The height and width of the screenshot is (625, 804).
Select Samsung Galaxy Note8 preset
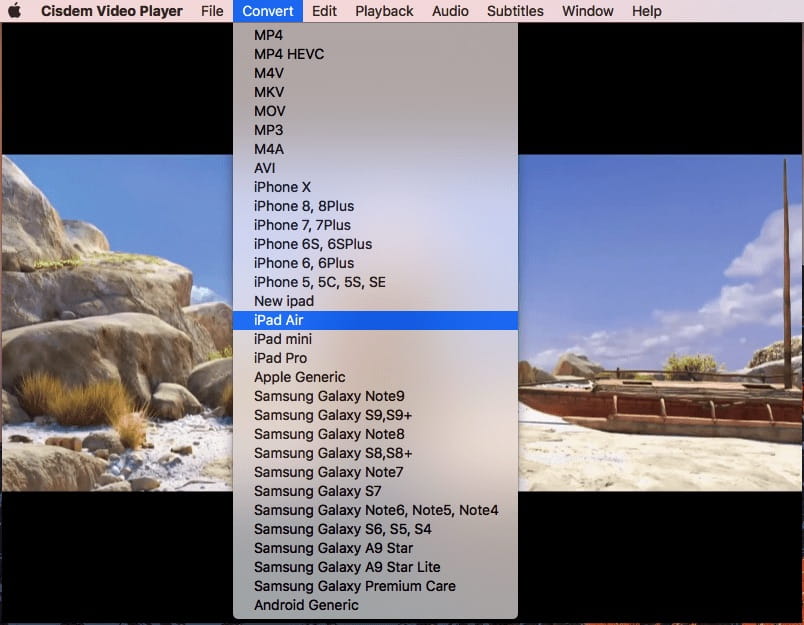[375, 434]
